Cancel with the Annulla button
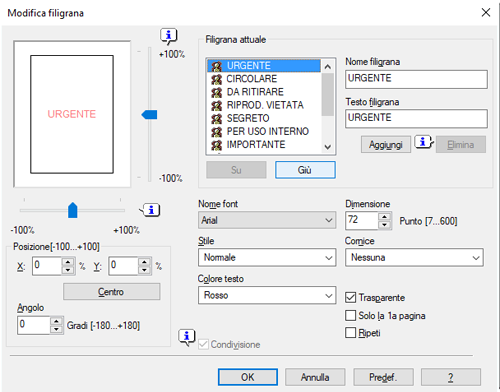 [315, 377]
